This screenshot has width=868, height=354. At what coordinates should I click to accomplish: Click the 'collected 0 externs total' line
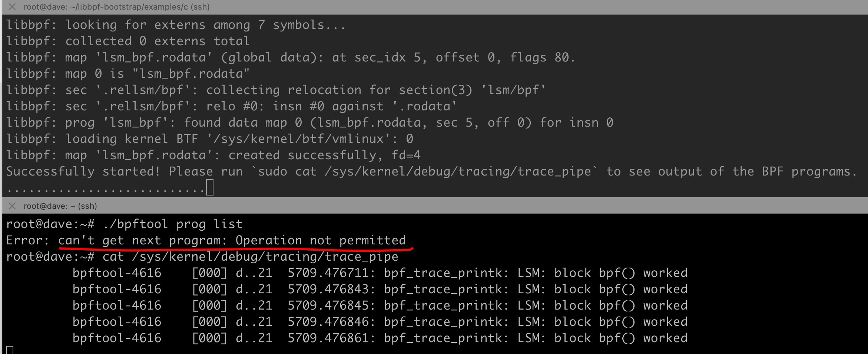point(128,41)
